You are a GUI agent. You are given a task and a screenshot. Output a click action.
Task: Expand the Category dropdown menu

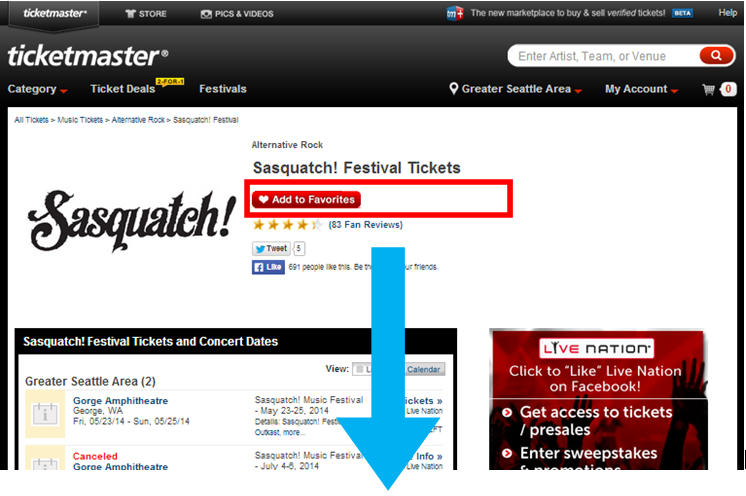tap(37, 89)
